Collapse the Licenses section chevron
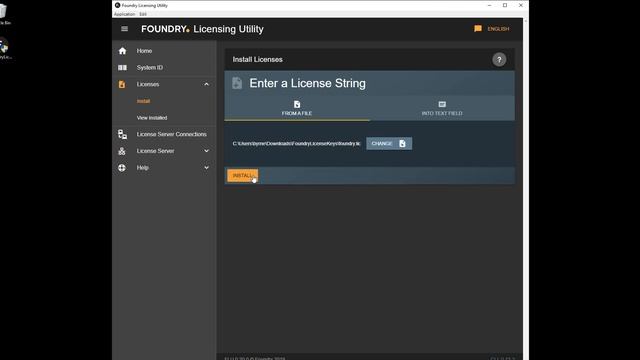 click(x=207, y=84)
